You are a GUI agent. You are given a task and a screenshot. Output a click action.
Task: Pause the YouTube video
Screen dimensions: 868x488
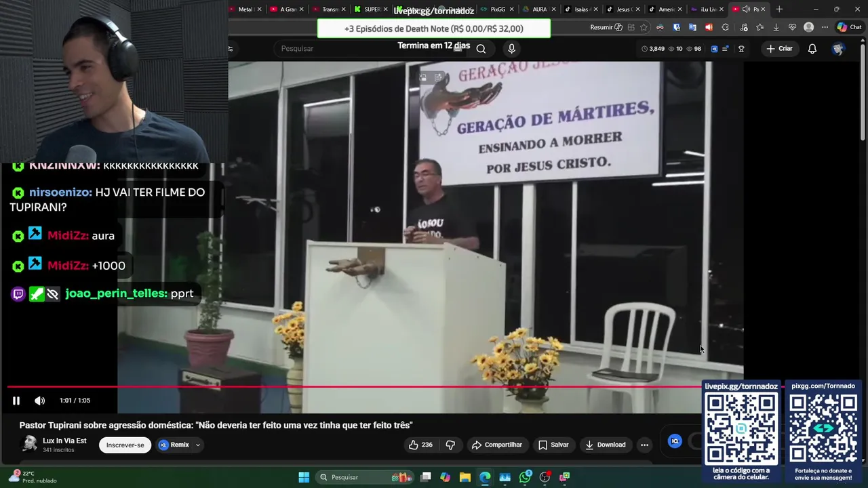[16, 401]
